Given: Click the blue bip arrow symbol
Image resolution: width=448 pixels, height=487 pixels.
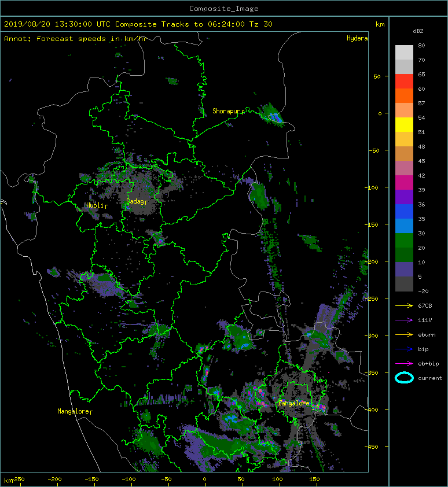Looking at the screenshot, I should tap(404, 349).
